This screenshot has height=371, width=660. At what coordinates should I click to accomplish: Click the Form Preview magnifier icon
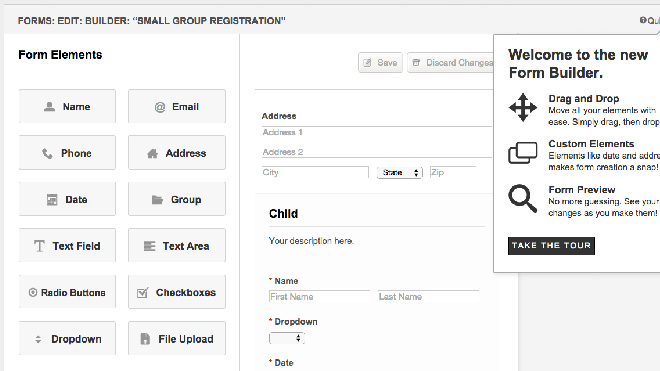[522, 198]
